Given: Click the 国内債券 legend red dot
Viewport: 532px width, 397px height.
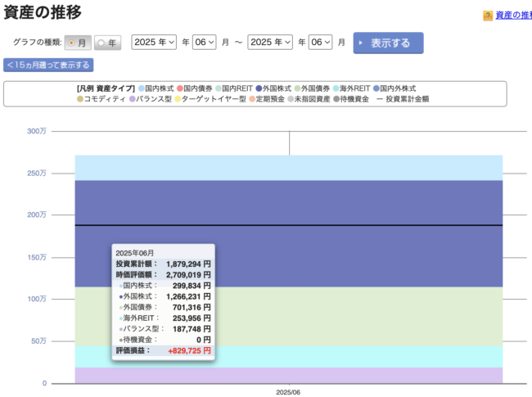Looking at the screenshot, I should click(x=180, y=88).
